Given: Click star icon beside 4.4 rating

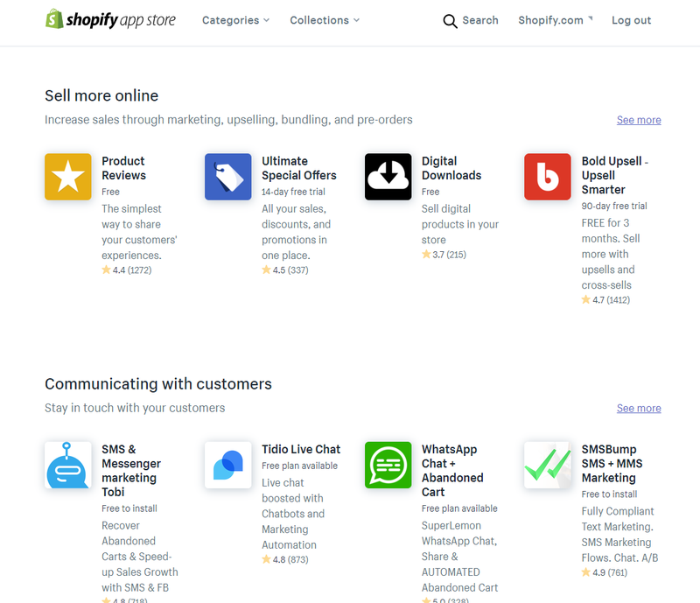Looking at the screenshot, I should (x=106, y=270).
